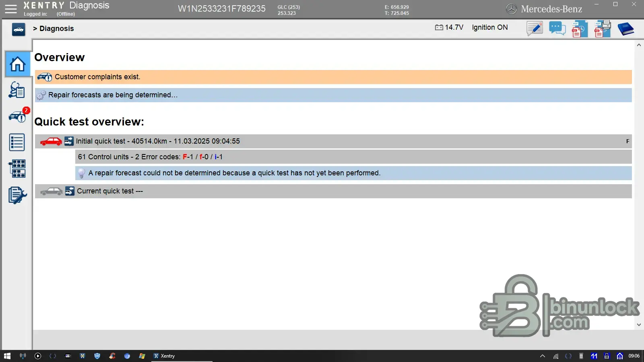This screenshot has width=644, height=362.
Task: Click Repair forecasts are being determined message
Action: [333, 95]
